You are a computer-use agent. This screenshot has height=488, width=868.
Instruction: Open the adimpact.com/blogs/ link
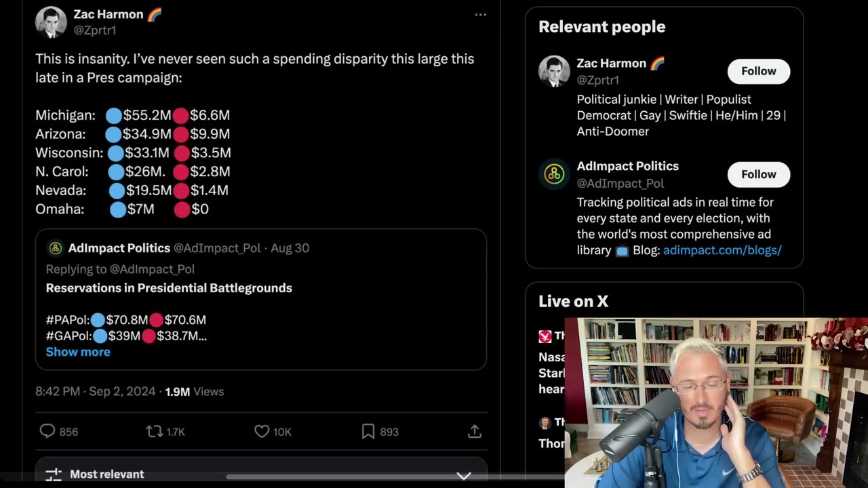(x=722, y=250)
